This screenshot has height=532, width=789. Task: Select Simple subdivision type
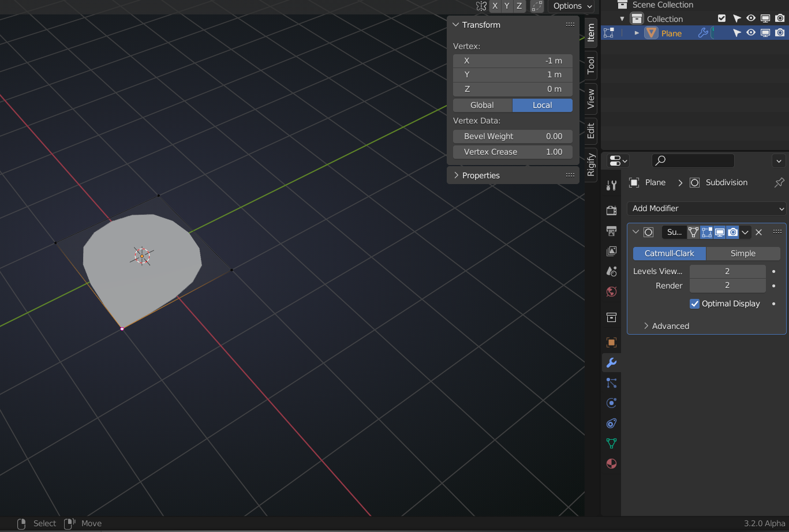pyautogui.click(x=743, y=253)
